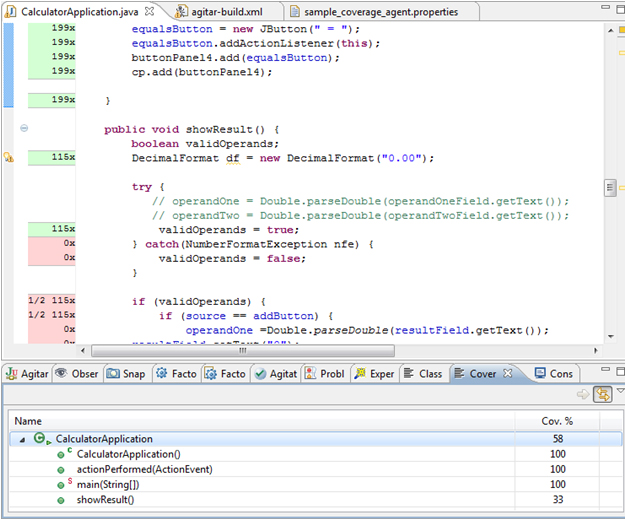The height and width of the screenshot is (519, 625).
Task: Click the class icon next to CalculatorApplication
Action: 39,438
